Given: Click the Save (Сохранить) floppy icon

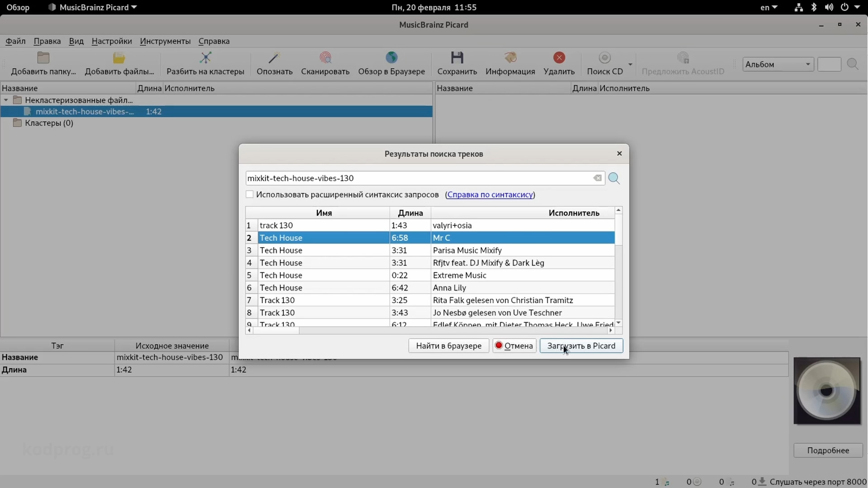Looking at the screenshot, I should pos(457,58).
